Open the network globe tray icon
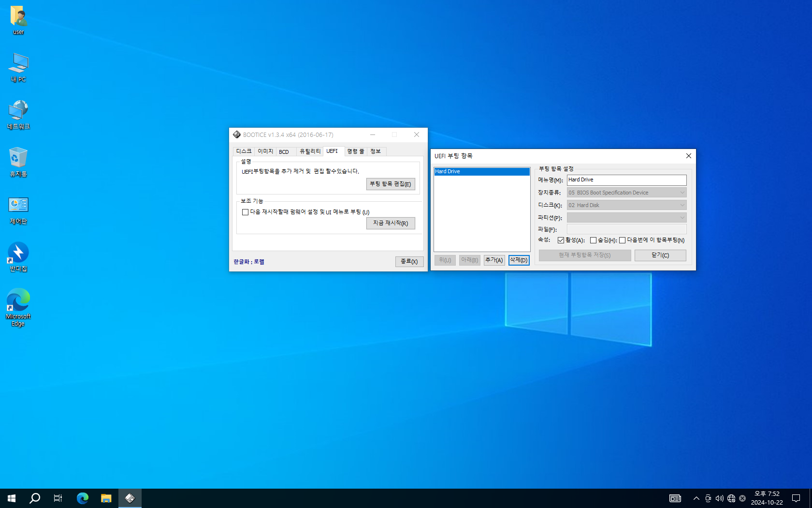The width and height of the screenshot is (812, 508). pyautogui.click(x=731, y=498)
